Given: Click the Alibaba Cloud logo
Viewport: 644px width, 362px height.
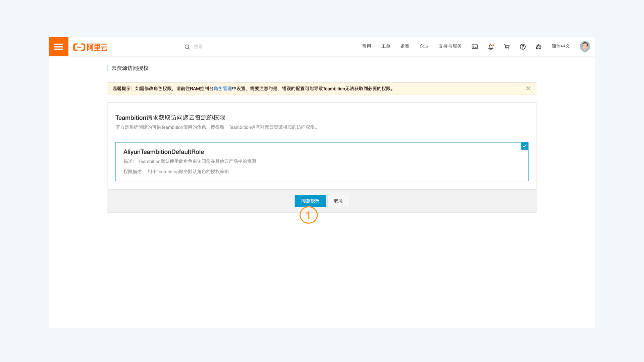Looking at the screenshot, I should click(x=90, y=47).
